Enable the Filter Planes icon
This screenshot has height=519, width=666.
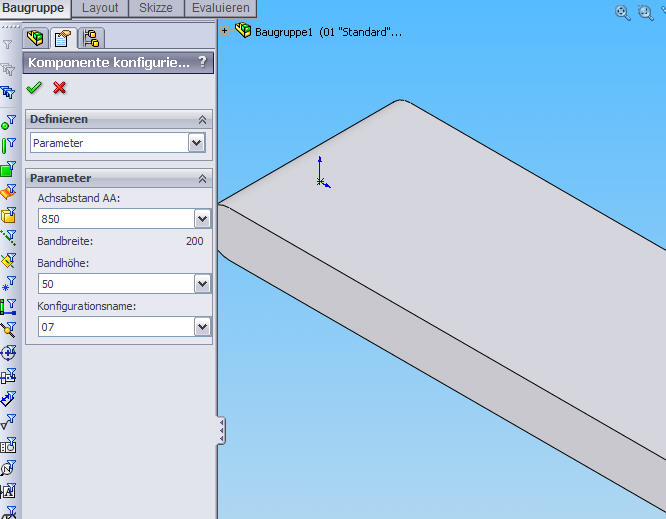pos(8,261)
